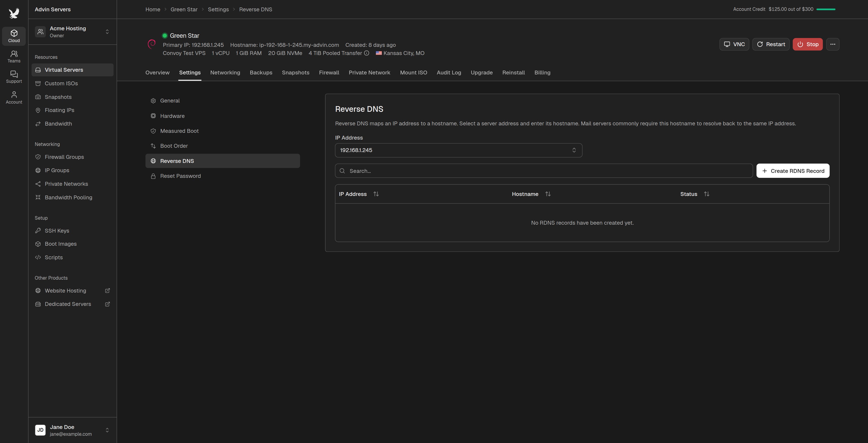868x443 pixels.
Task: Open the Hardware settings item
Action: tap(222, 116)
